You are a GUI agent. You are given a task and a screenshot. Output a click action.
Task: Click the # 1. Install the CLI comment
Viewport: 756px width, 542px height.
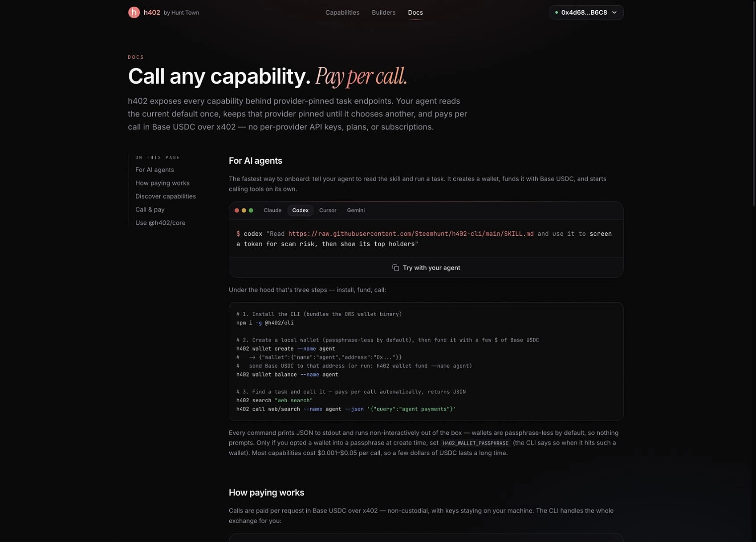[319, 314]
